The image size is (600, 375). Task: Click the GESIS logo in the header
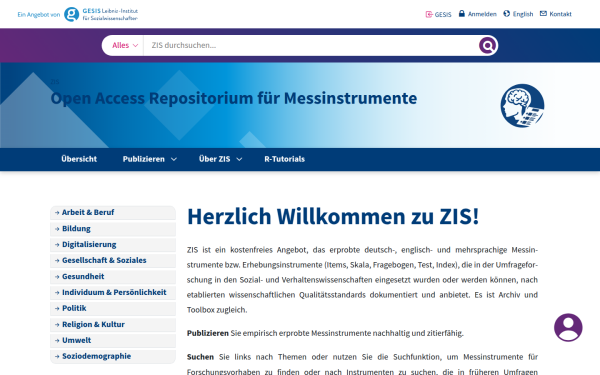coord(101,14)
